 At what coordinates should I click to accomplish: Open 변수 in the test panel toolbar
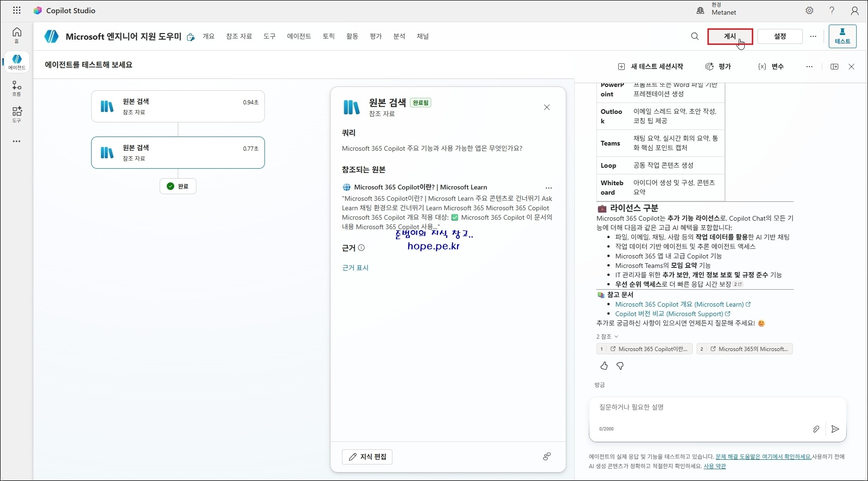pyautogui.click(x=771, y=67)
